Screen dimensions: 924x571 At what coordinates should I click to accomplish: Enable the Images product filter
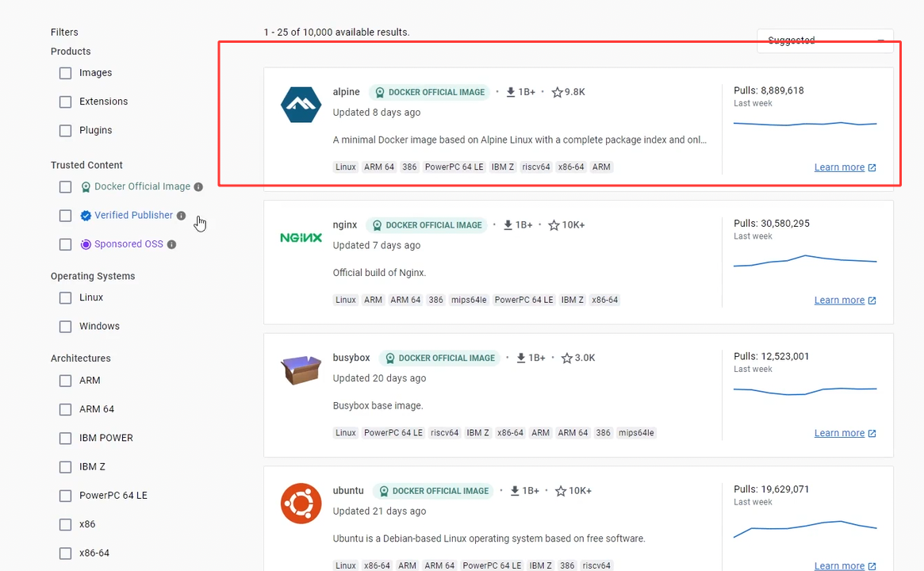coord(65,73)
